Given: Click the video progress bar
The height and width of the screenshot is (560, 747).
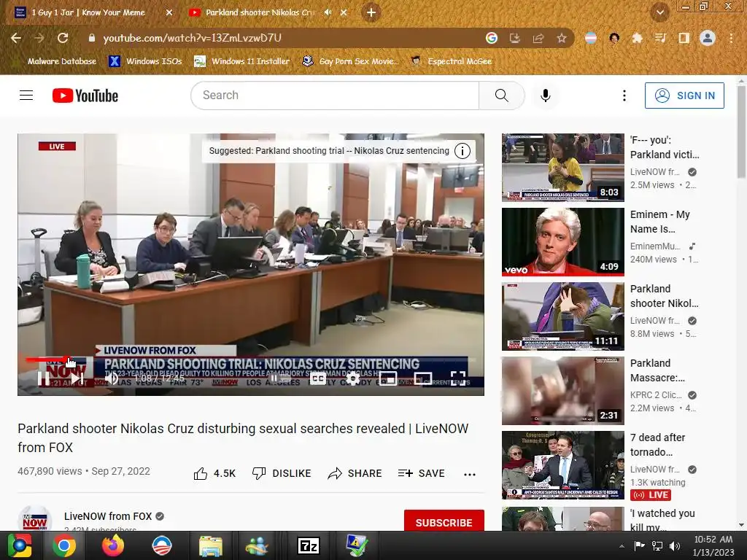Looking at the screenshot, I should [x=251, y=359].
